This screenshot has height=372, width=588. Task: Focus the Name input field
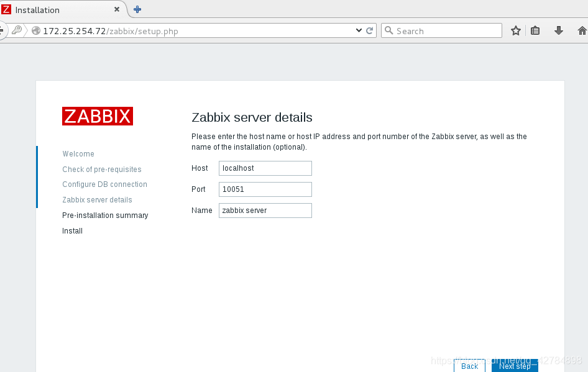(x=265, y=211)
